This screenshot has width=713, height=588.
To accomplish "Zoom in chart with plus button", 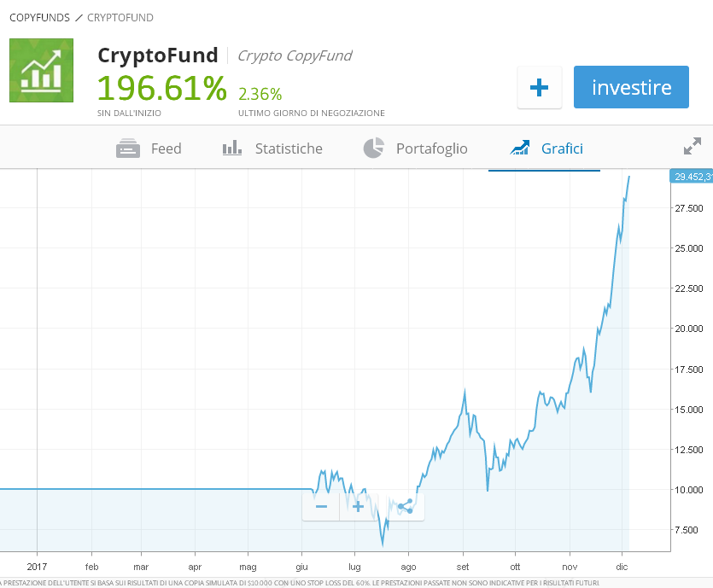I will (x=358, y=506).
